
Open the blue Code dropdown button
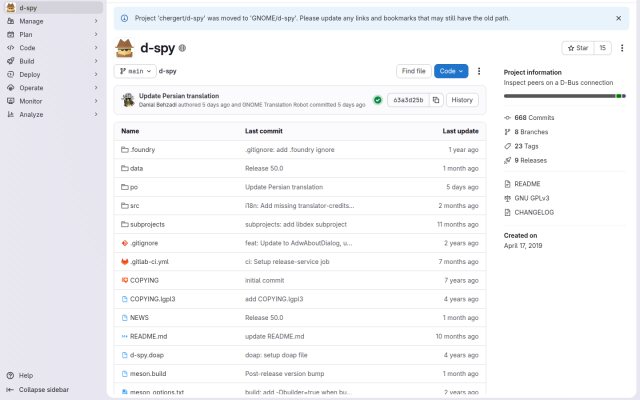(x=451, y=71)
